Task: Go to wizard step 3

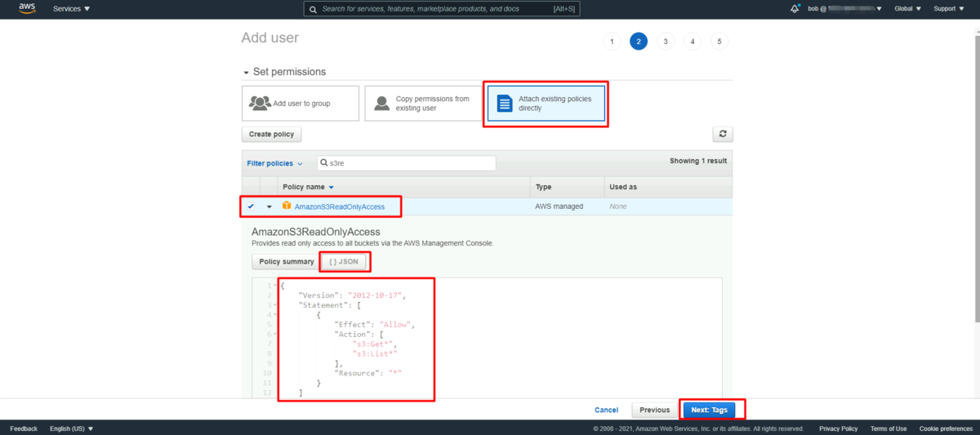Action: click(x=666, y=41)
